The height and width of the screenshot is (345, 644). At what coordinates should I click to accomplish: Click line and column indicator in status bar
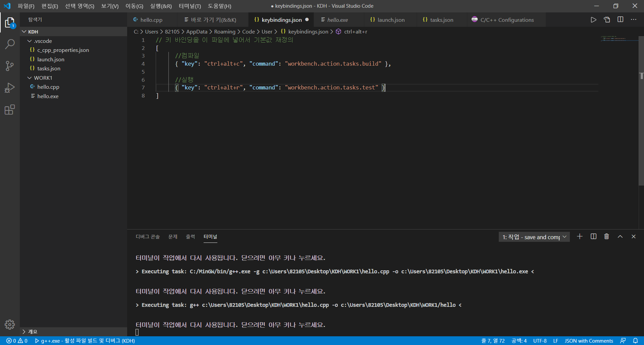click(x=493, y=341)
